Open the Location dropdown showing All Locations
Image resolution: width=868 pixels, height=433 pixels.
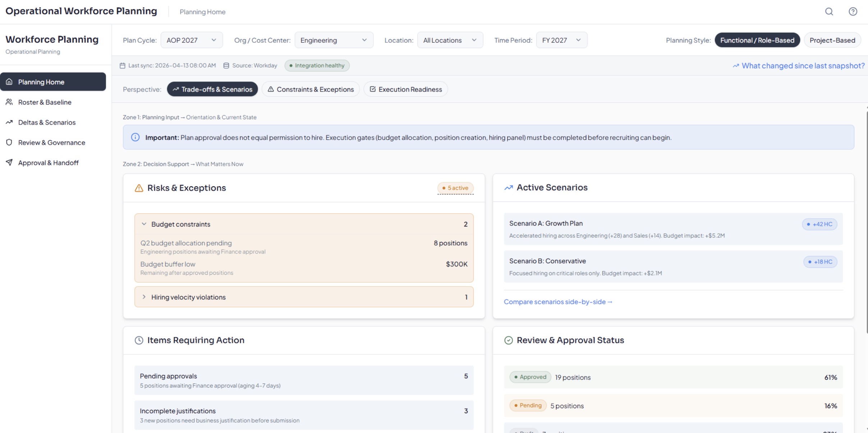click(450, 40)
